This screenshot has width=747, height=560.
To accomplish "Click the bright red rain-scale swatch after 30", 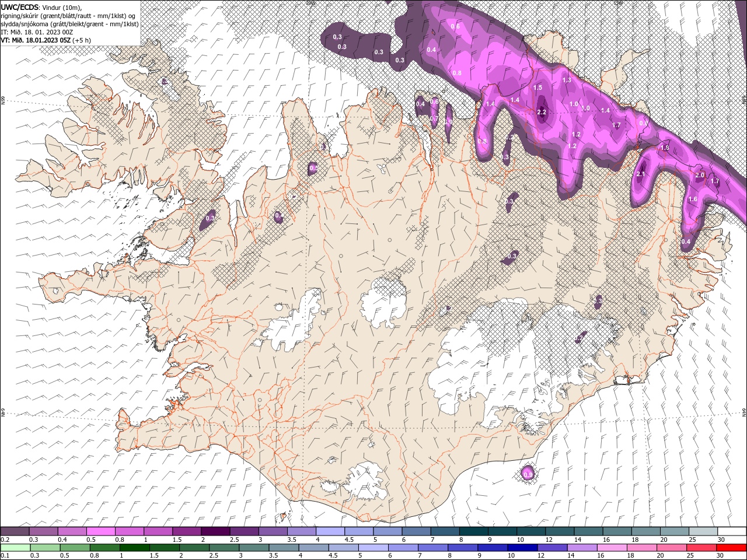I will [731, 548].
